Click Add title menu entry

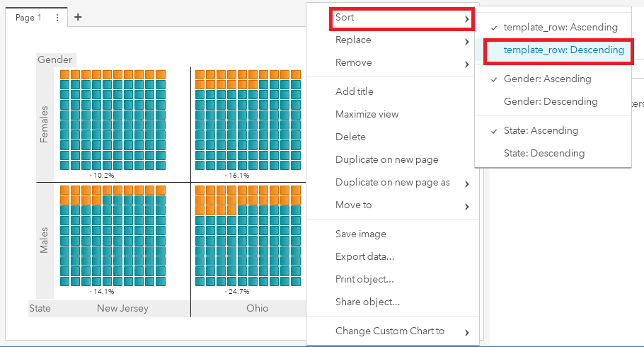(355, 91)
